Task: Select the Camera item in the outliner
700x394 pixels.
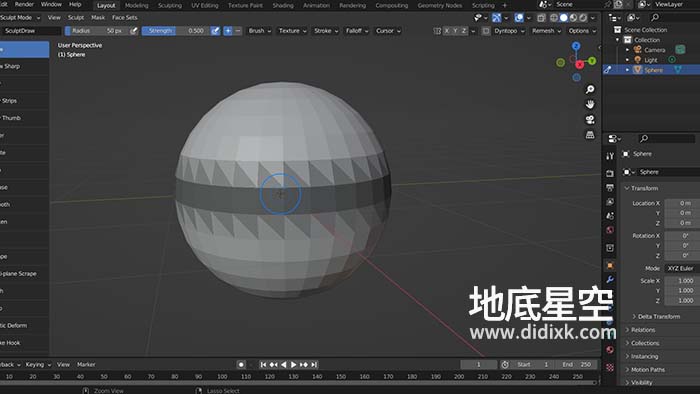Action: pos(654,50)
